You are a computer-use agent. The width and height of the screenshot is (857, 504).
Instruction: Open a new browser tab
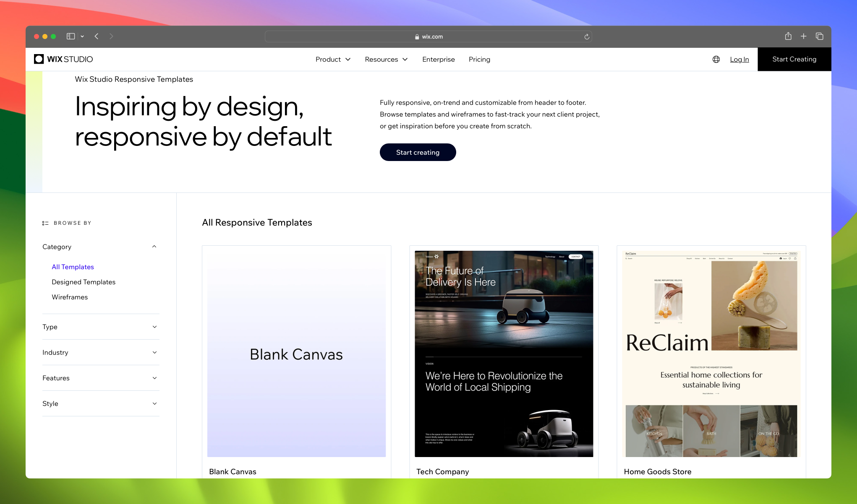804,36
